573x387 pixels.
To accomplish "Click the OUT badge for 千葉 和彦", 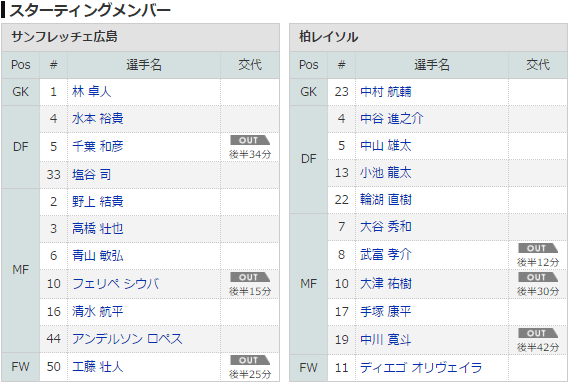I will [250, 140].
